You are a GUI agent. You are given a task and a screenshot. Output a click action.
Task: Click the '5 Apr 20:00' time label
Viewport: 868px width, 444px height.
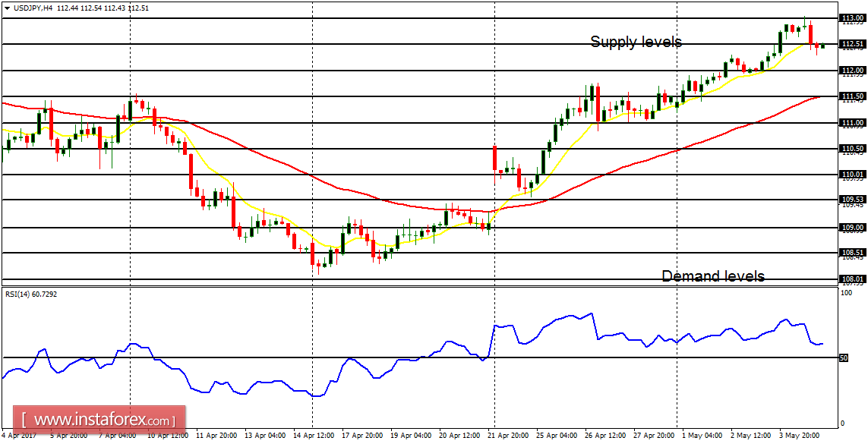(x=69, y=435)
